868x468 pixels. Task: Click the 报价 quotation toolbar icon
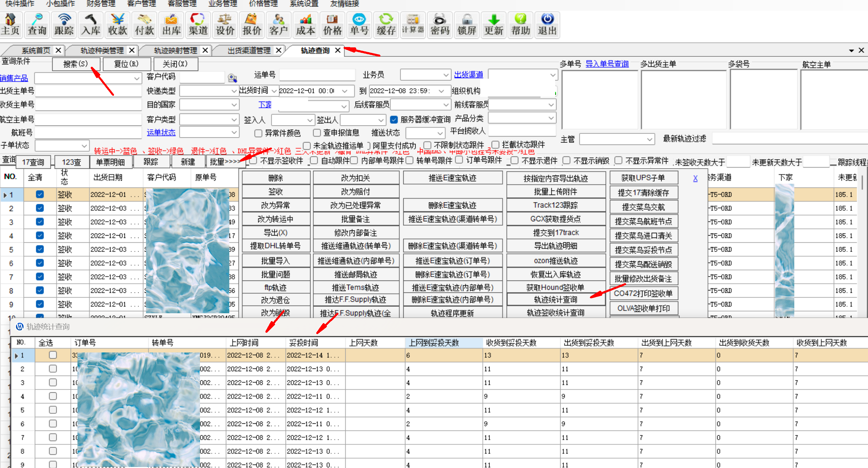[252, 25]
